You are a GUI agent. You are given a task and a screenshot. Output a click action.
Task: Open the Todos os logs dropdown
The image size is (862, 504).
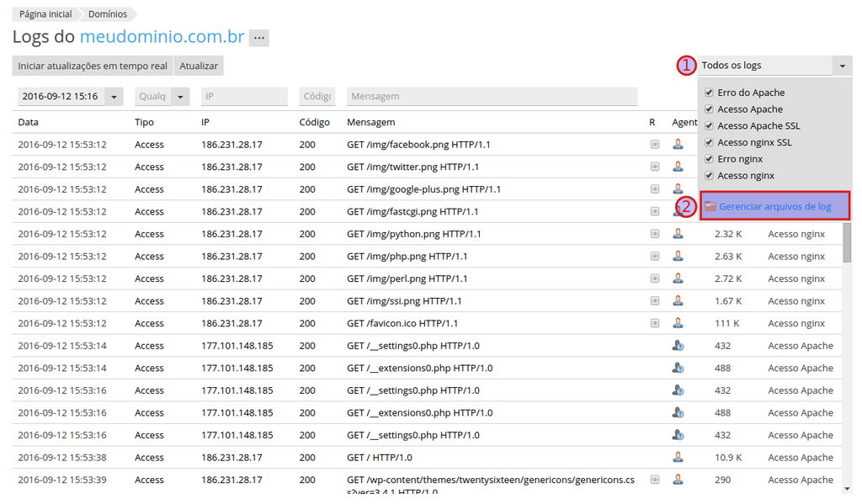click(x=774, y=65)
